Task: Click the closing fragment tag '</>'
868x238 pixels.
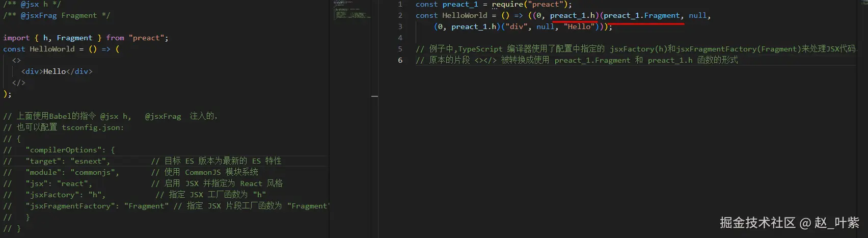Action: pyautogui.click(x=18, y=83)
